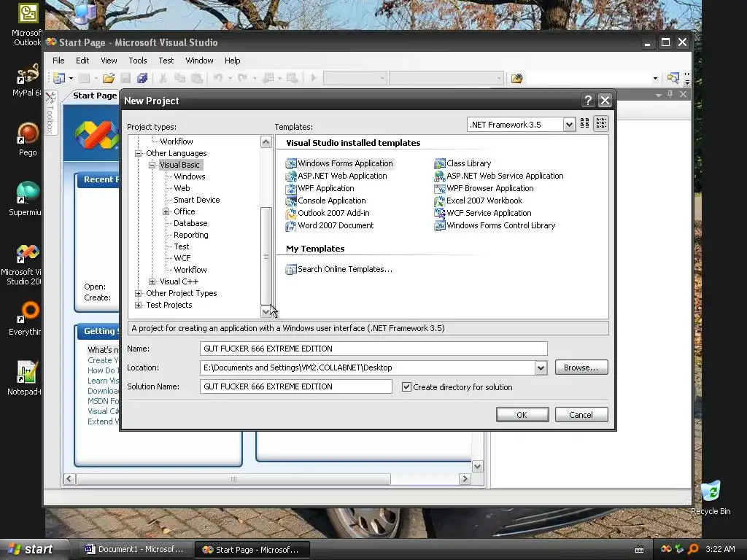Screen dimensions: 747x560
Task: Open the File menu
Action: [x=58, y=61]
